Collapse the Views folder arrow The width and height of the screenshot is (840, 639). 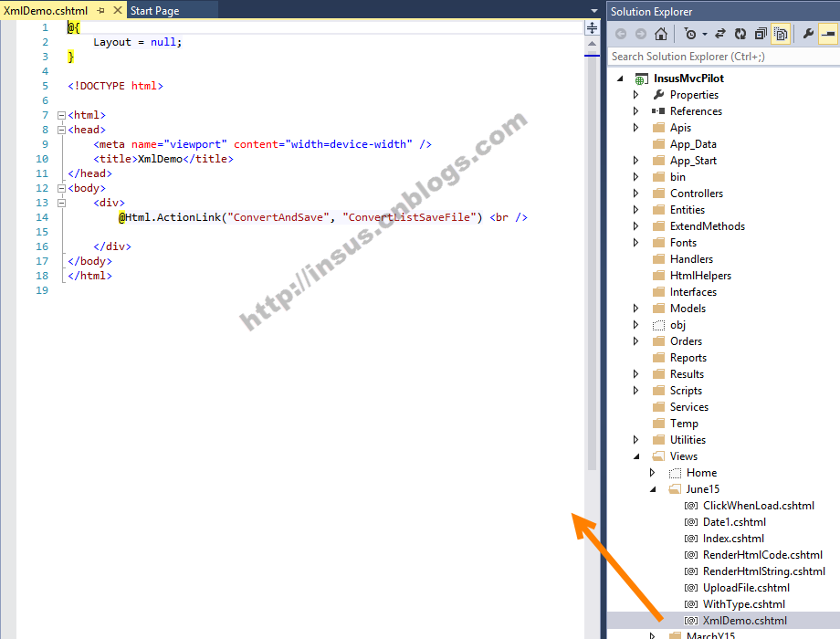click(x=636, y=456)
